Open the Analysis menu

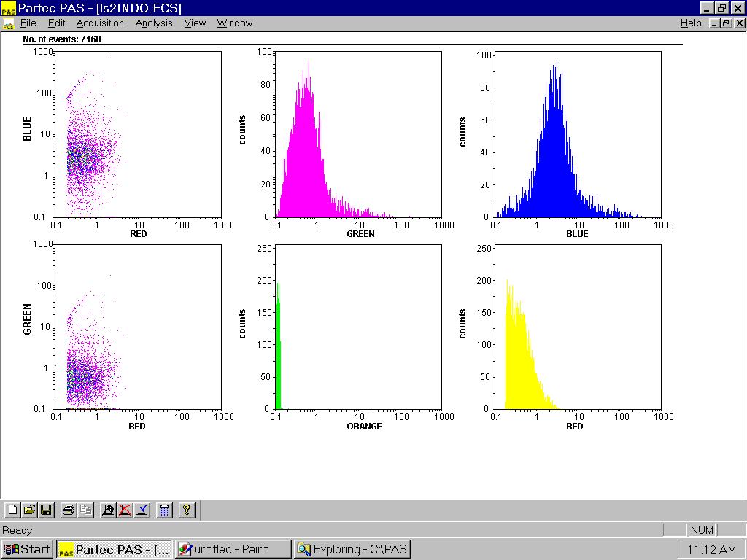pyautogui.click(x=154, y=23)
